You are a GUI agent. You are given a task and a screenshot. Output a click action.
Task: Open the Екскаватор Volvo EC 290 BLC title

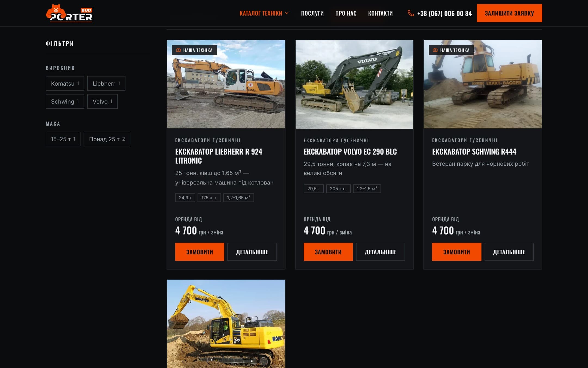[350, 152]
